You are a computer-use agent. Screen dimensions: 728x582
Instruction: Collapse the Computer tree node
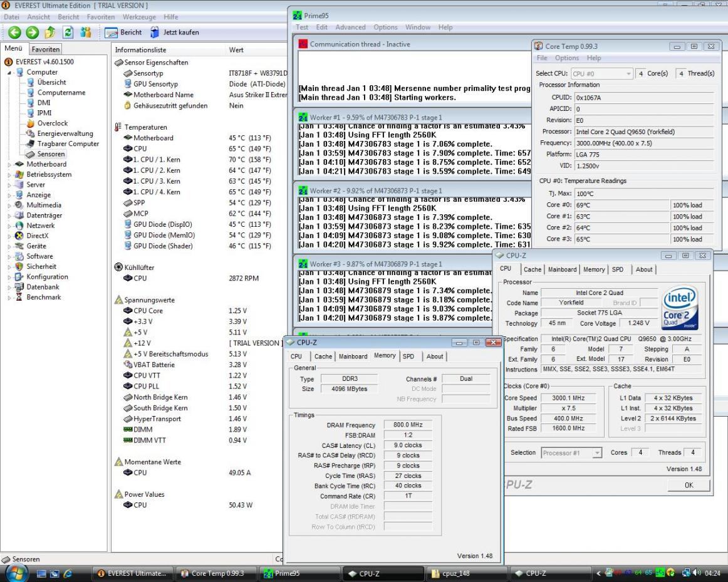pyautogui.click(x=9, y=72)
